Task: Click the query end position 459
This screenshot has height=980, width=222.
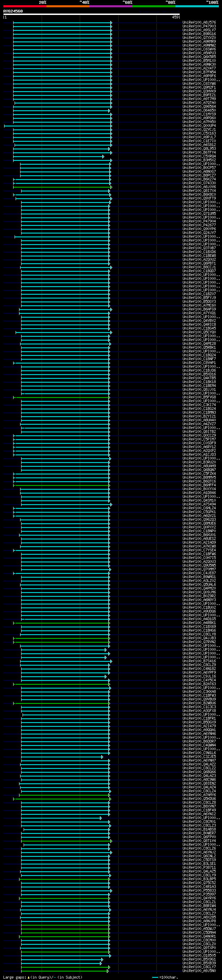Action: pos(175,17)
